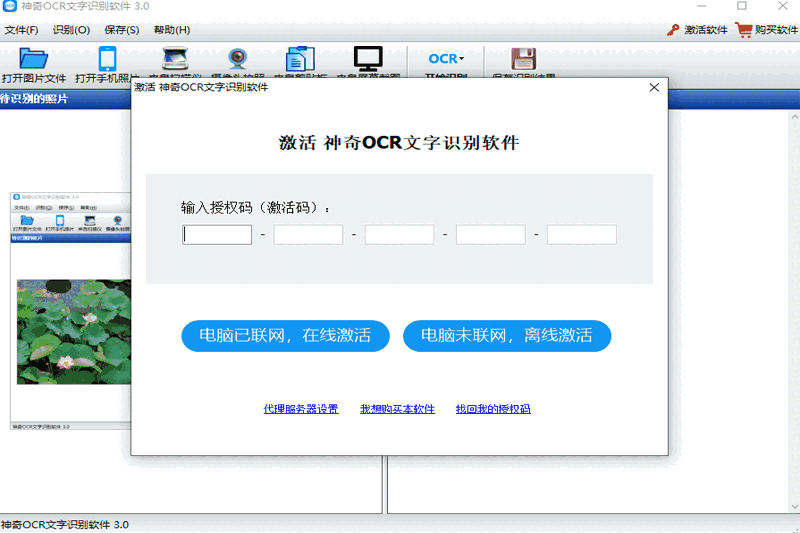Click the floppy disk save result icon
The width and height of the screenshot is (800, 533).
coord(523,59)
